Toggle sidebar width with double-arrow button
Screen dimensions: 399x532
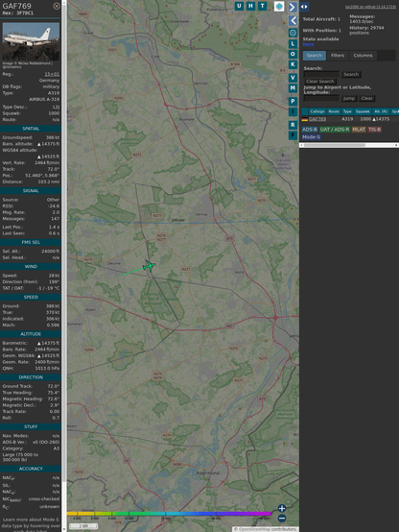point(304,7)
